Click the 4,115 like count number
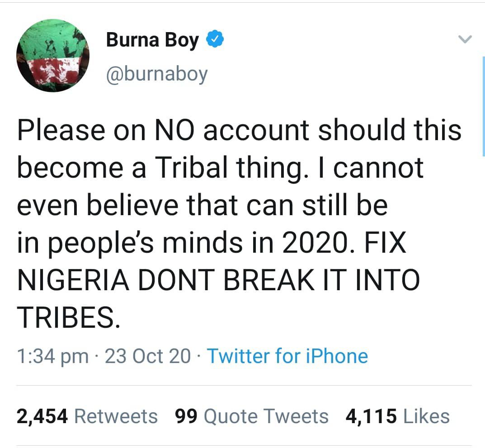Image resolution: width=485 pixels, height=448 pixels. point(371,416)
